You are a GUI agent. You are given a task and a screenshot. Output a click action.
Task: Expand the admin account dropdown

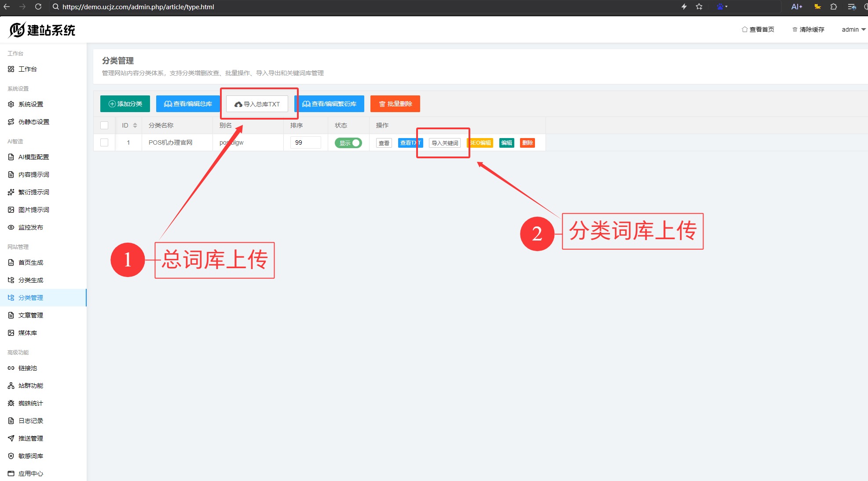[852, 29]
